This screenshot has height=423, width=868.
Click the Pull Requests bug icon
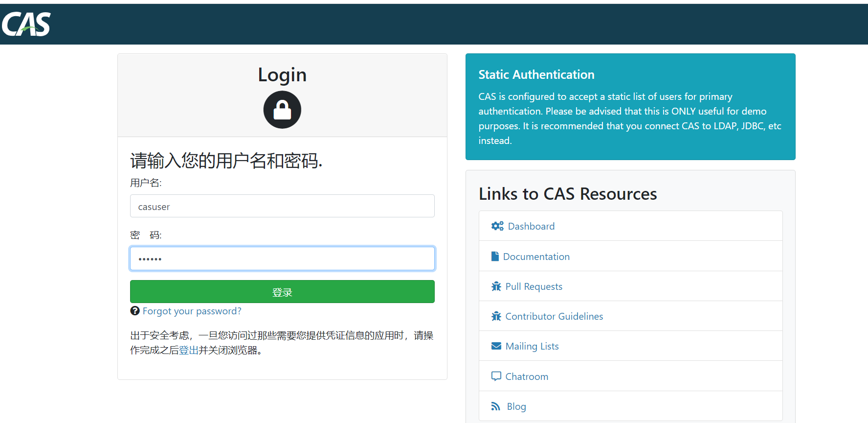pos(496,286)
